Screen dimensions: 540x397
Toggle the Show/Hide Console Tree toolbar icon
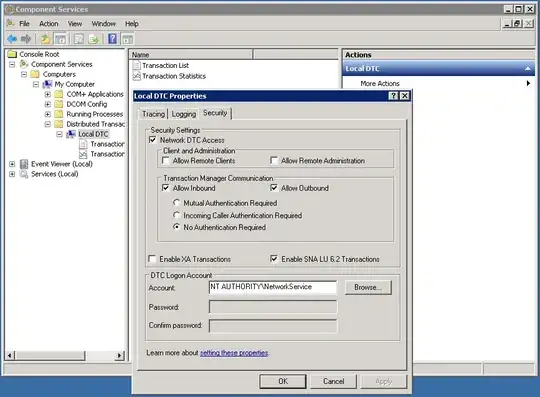[x=61, y=39]
